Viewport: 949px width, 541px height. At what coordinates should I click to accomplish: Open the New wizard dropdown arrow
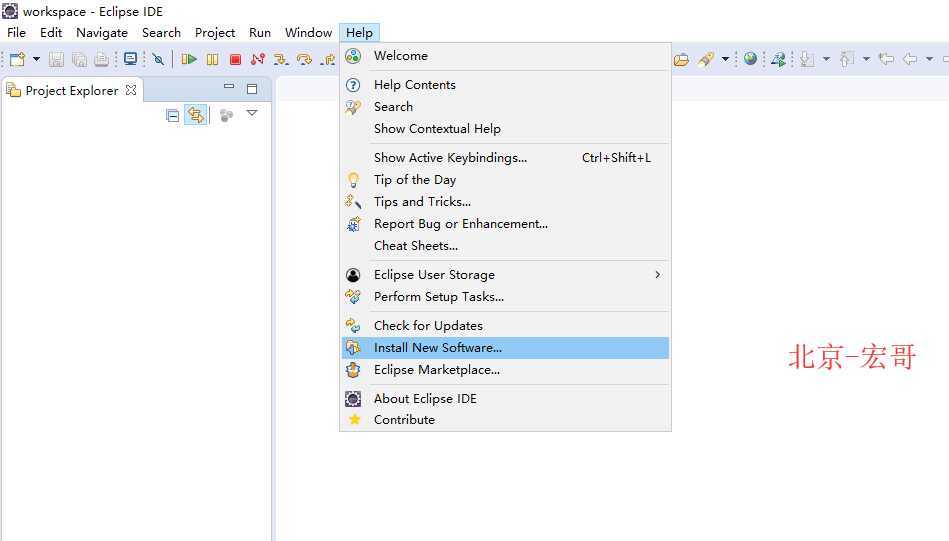click(36, 59)
